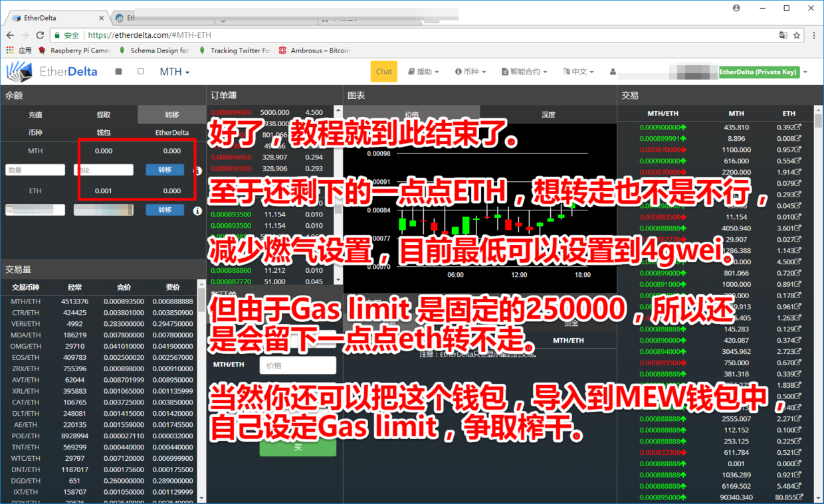Open the Chrome three-dot menu
824x504 pixels.
click(x=814, y=35)
